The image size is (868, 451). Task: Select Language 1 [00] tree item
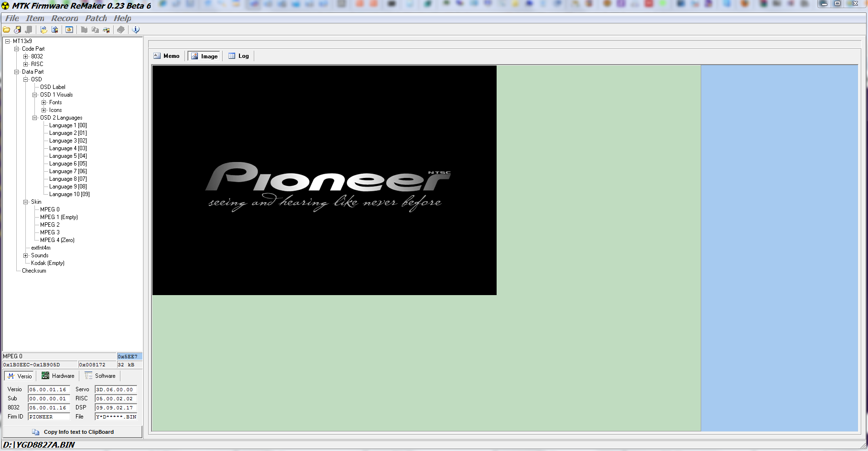point(68,125)
